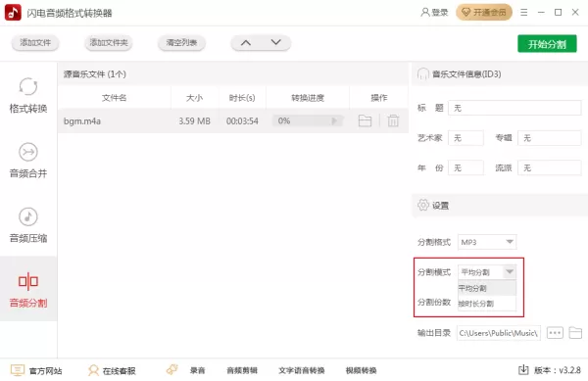Click the headphone icon by 音乐文件信息
Image resolution: width=588 pixels, height=381 pixels.
[423, 73]
